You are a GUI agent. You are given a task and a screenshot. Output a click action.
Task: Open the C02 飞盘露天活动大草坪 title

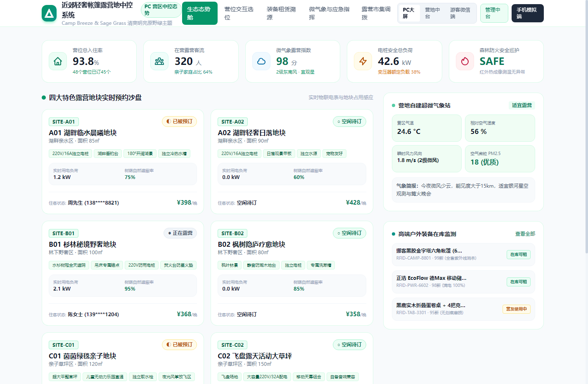pos(255,356)
